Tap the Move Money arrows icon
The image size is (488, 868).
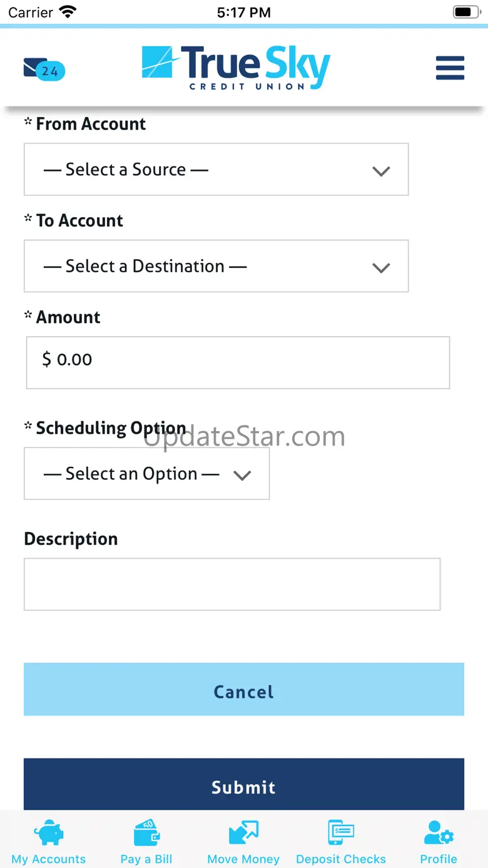[x=243, y=833]
